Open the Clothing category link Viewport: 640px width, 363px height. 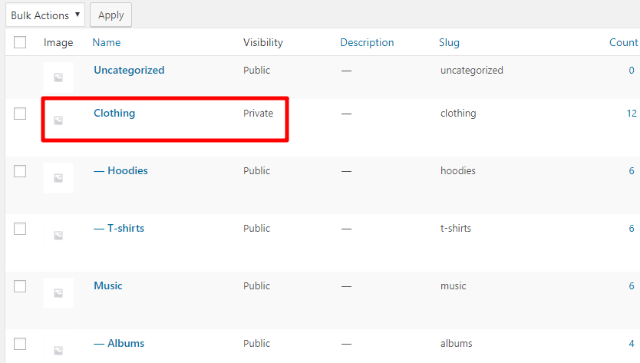tap(114, 113)
